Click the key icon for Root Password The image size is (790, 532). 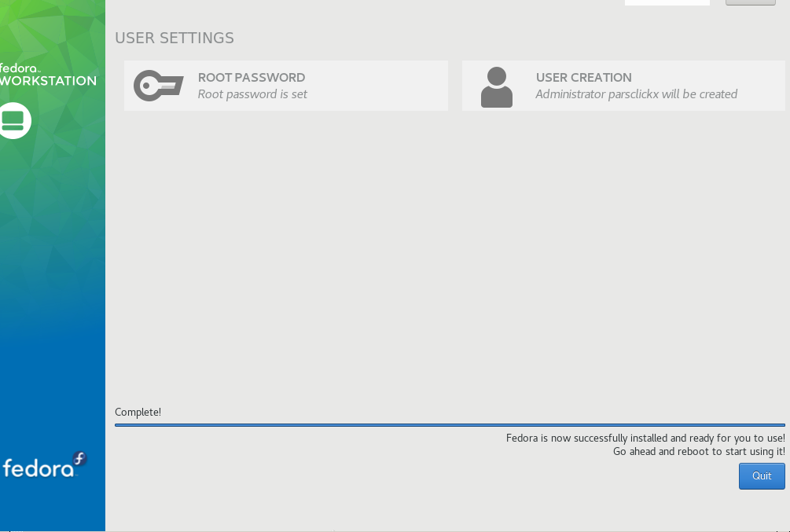click(158, 86)
